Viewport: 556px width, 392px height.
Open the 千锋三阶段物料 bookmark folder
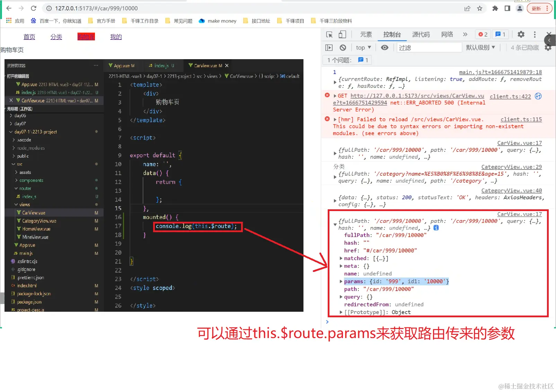(x=332, y=21)
